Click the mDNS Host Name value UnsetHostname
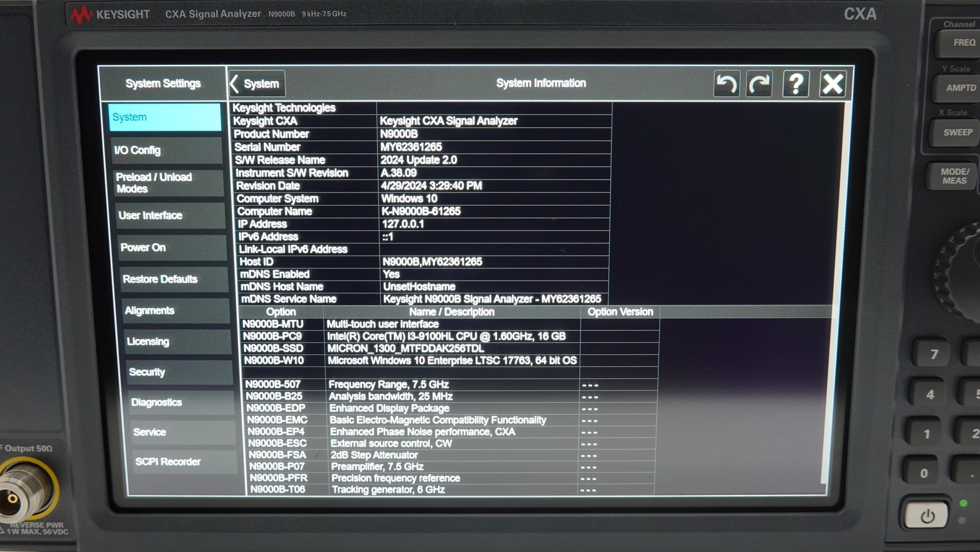980x552 pixels. 420,287
